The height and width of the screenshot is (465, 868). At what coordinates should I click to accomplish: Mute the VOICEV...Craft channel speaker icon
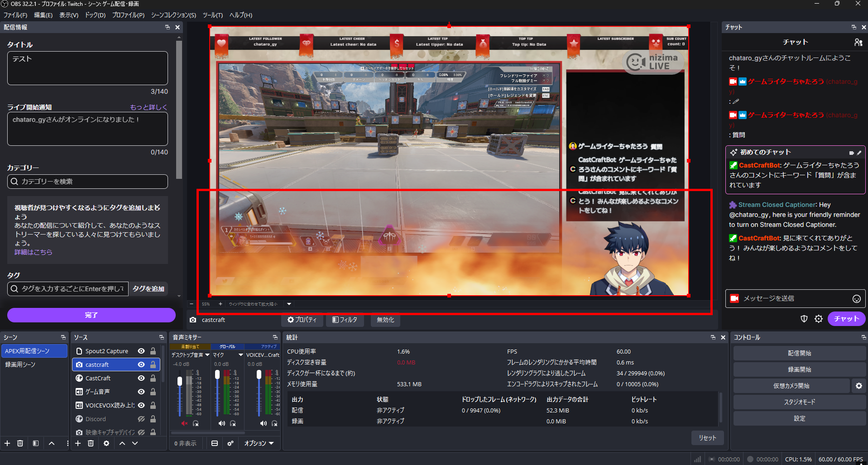(x=263, y=423)
